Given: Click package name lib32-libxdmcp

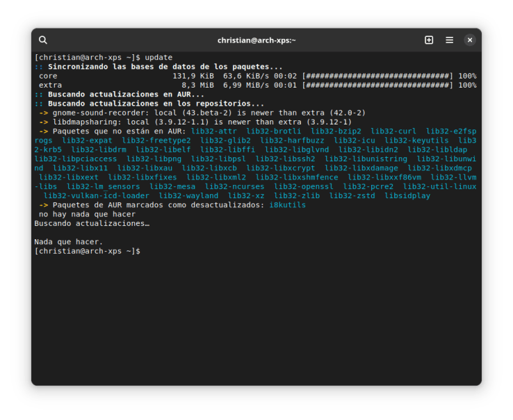Looking at the screenshot, I should click(439, 168).
